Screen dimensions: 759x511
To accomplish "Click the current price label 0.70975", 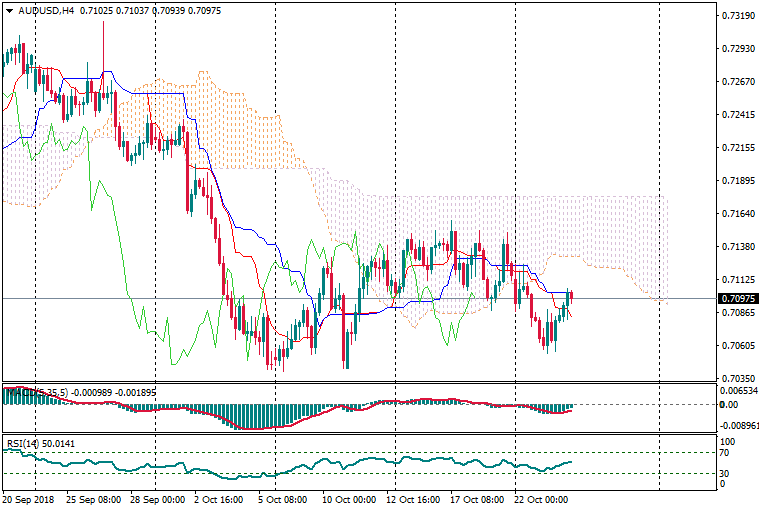I will tap(736, 298).
